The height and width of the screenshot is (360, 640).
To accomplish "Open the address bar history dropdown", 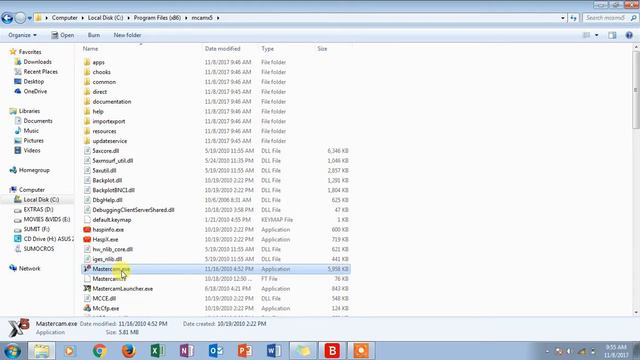I will click(563, 18).
